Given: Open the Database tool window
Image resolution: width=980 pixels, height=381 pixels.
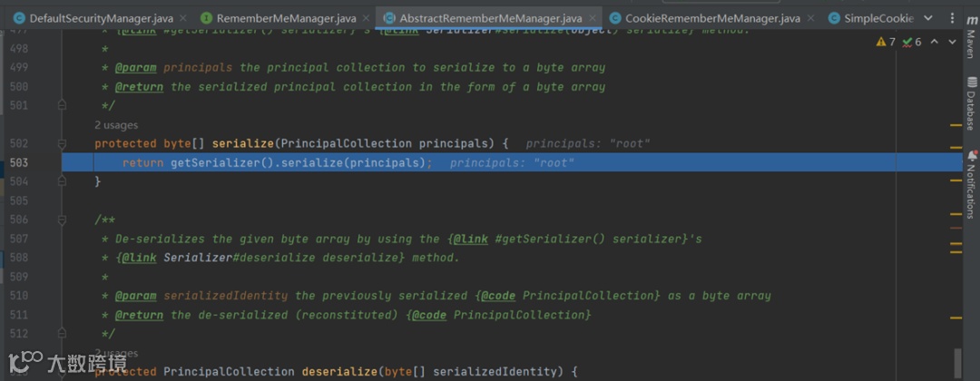Looking at the screenshot, I should tap(971, 103).
